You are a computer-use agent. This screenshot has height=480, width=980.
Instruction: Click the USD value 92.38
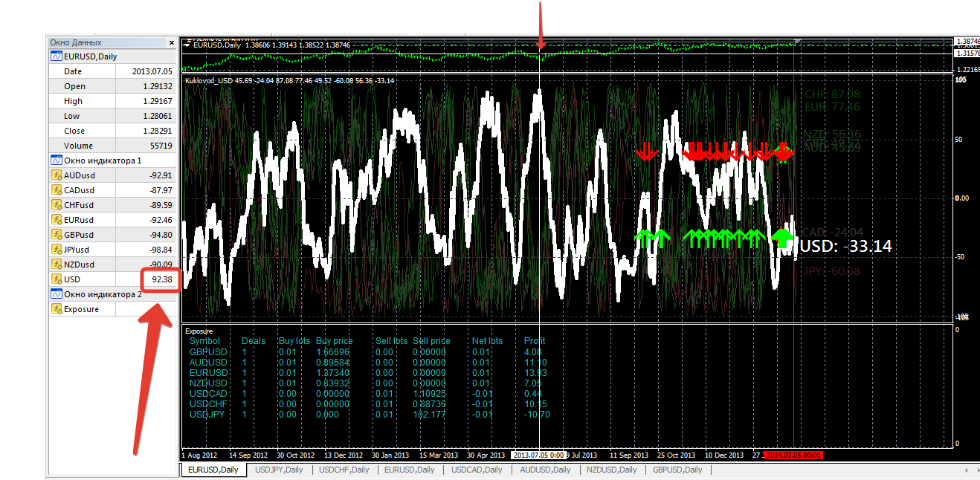pos(162,279)
